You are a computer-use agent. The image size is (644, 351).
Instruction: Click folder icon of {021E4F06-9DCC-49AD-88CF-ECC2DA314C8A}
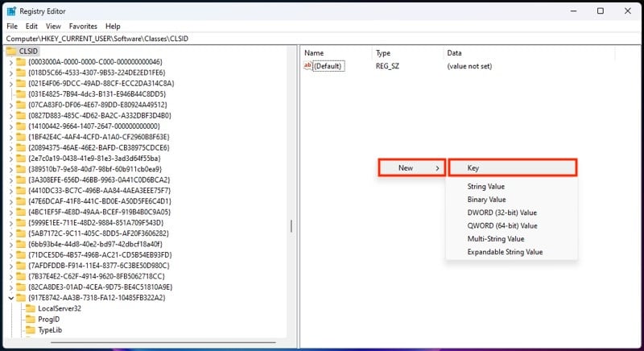[21, 83]
